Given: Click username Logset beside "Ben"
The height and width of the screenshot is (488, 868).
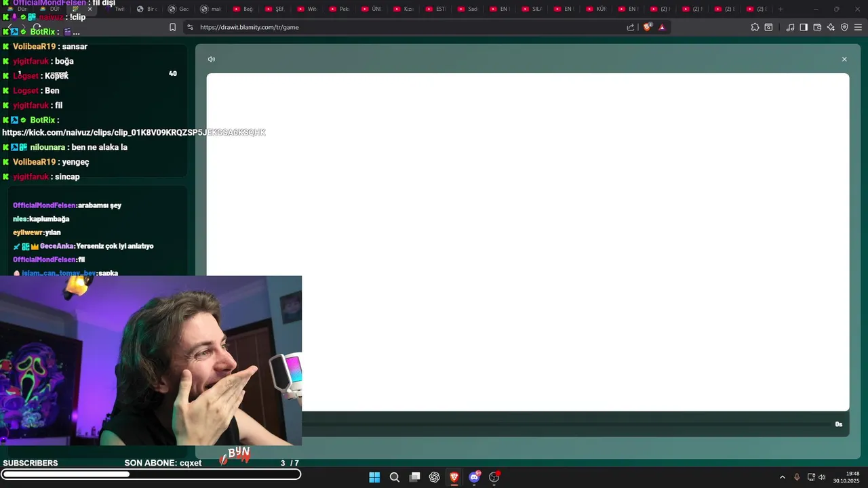Looking at the screenshot, I should point(26,91).
